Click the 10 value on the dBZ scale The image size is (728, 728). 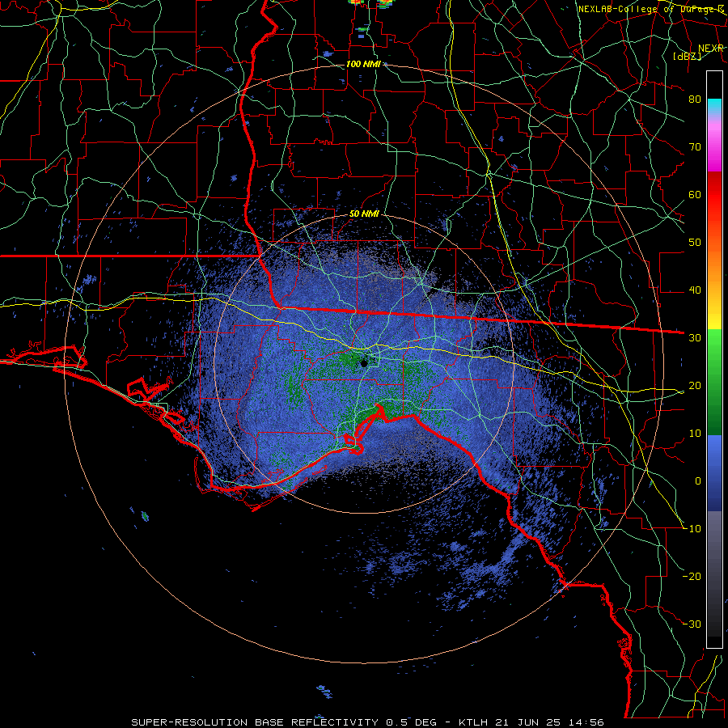click(695, 434)
